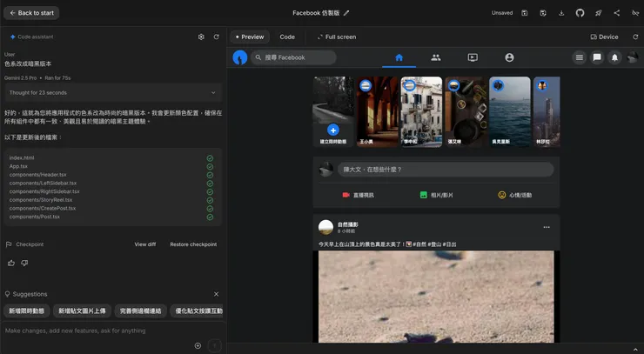644x354 pixels.
Task: Click the Checkpoint flag icon
Action: tap(9, 244)
